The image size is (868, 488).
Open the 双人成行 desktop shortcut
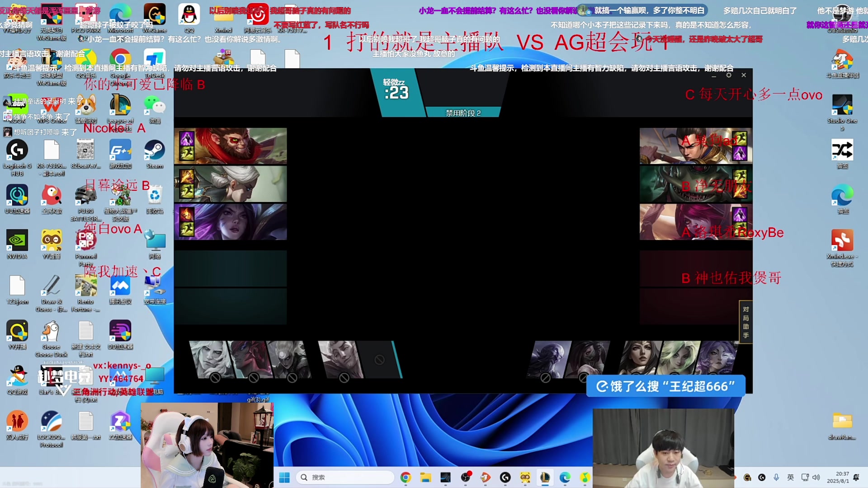pos(17,426)
